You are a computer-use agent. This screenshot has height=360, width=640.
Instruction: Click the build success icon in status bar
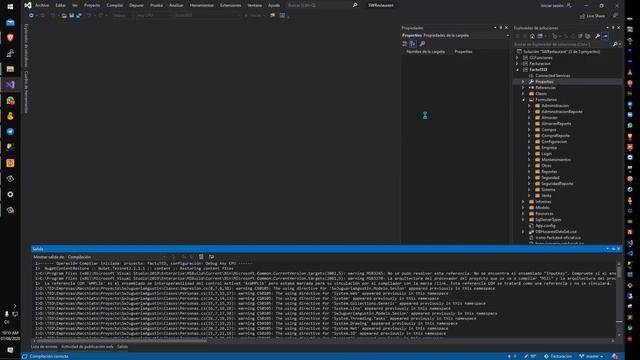(25, 356)
